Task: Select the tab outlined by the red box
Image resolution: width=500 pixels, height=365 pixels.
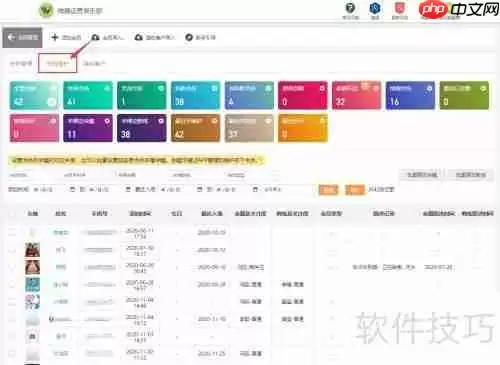Action: (57, 63)
